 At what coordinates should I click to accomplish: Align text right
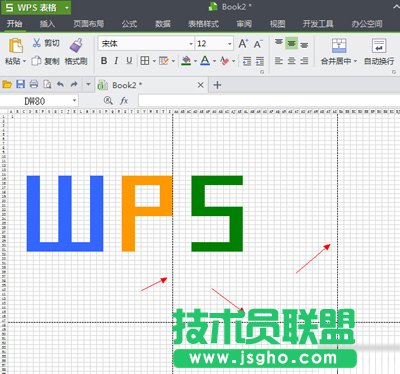coord(304,61)
